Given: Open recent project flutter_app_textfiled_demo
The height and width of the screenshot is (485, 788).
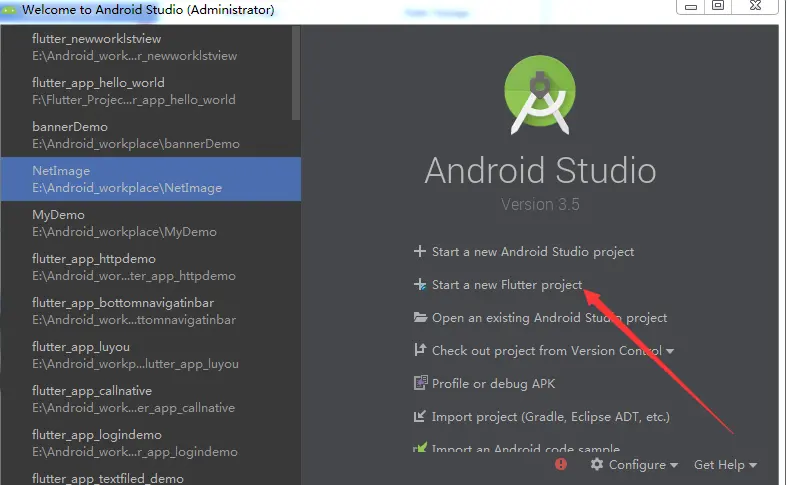Looking at the screenshot, I should pyautogui.click(x=151, y=477).
